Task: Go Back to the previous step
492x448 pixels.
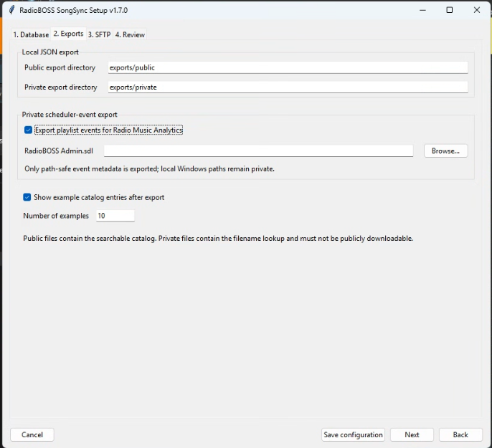Action: (x=460, y=434)
